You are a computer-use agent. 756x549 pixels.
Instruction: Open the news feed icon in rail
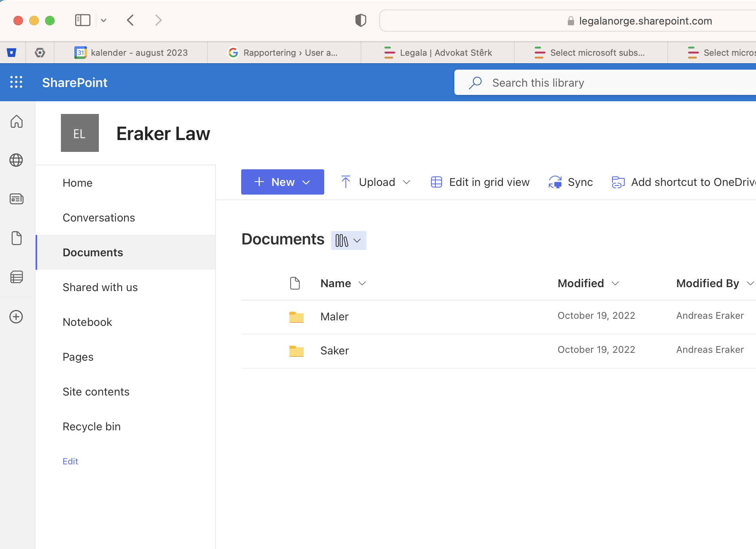pyautogui.click(x=16, y=199)
